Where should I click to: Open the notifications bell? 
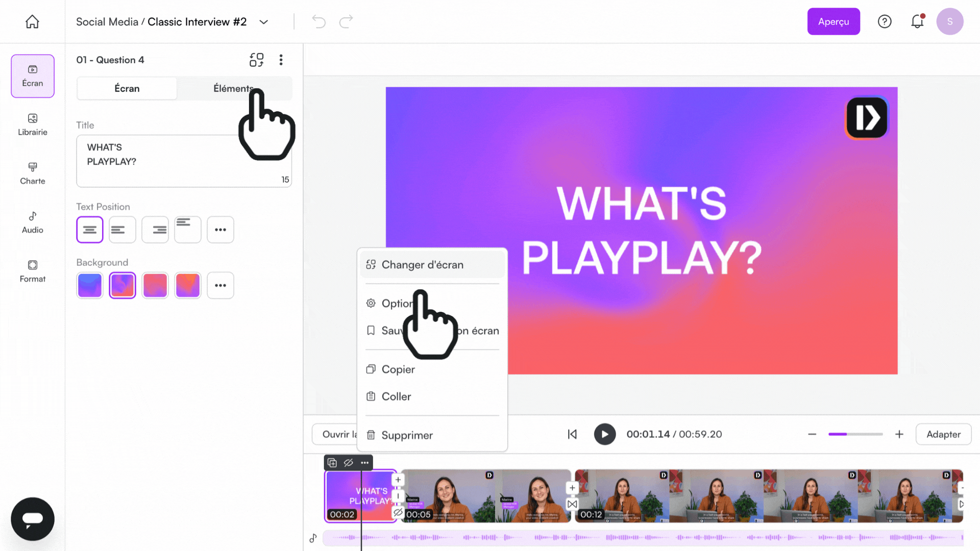917,21
